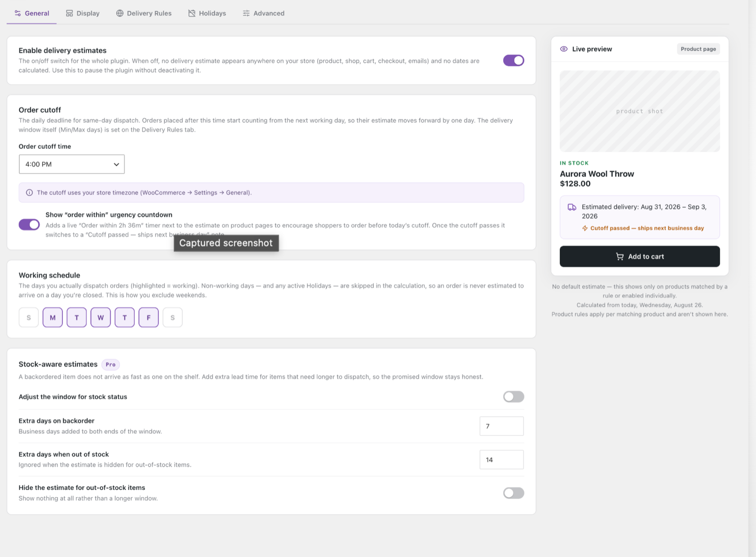
Task: Toggle Sunday in working schedule
Action: (x=29, y=317)
